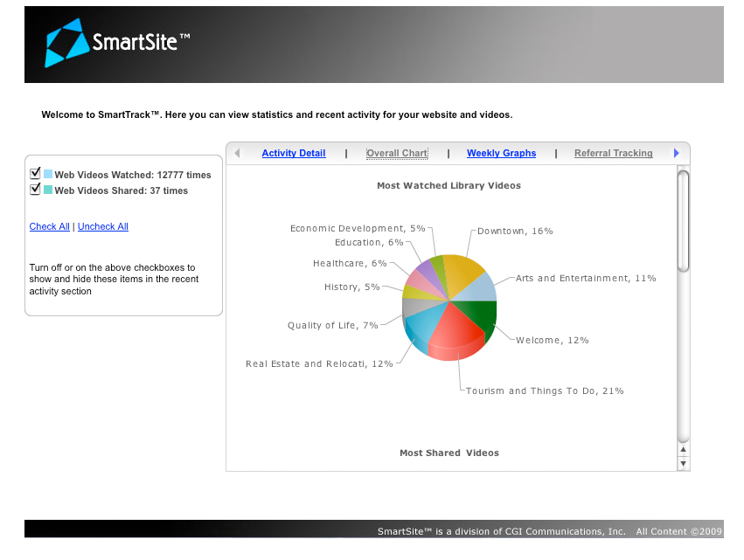Image resolution: width=744 pixels, height=560 pixels.
Task: Click the red Tourism pie slice
Action: [455, 332]
